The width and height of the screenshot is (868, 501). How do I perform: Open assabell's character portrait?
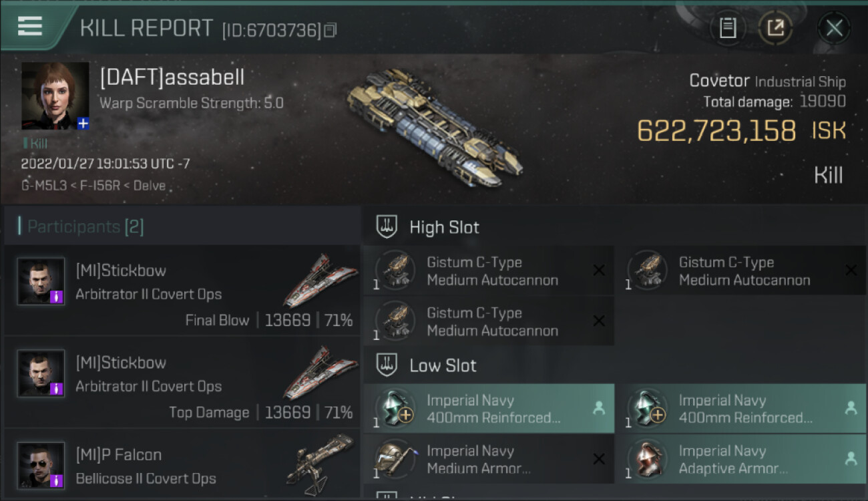click(x=55, y=95)
